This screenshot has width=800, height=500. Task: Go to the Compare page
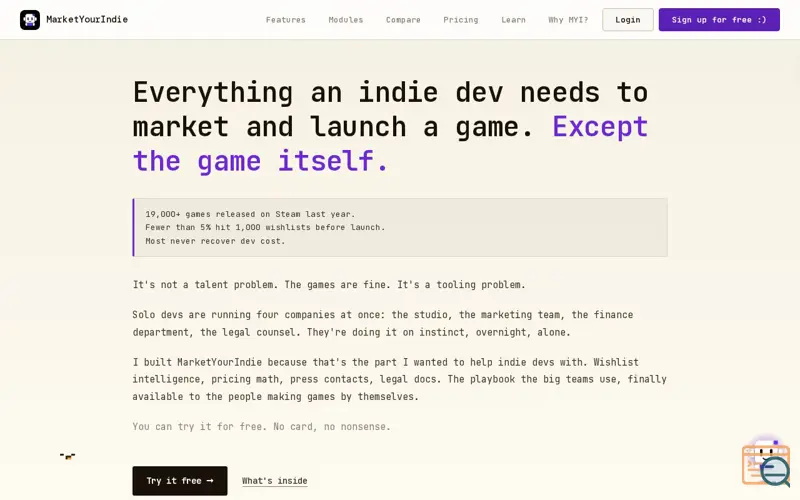tap(403, 20)
